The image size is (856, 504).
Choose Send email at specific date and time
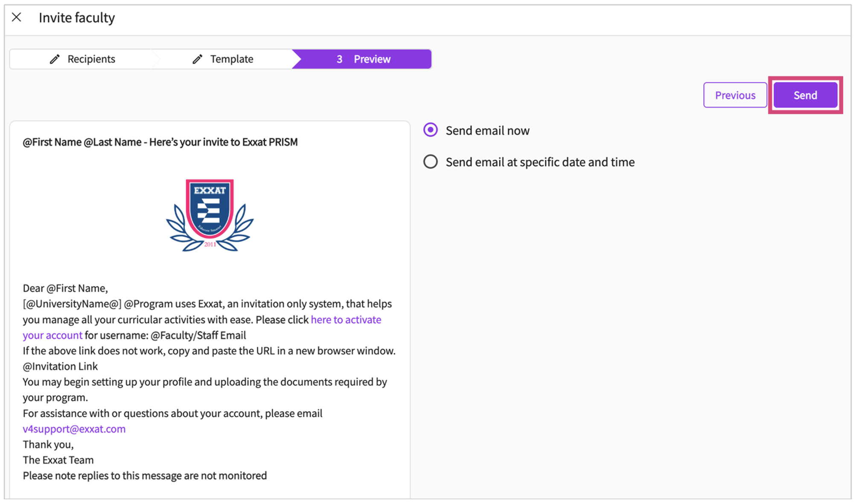click(430, 162)
